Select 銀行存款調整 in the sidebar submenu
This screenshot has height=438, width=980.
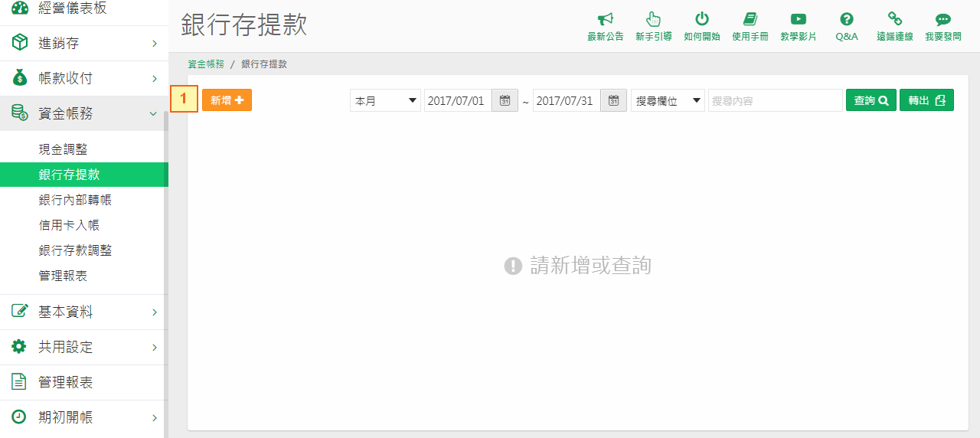[75, 250]
